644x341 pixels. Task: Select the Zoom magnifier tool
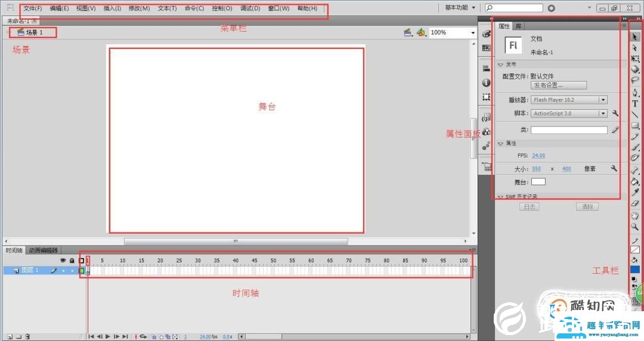pos(635,227)
